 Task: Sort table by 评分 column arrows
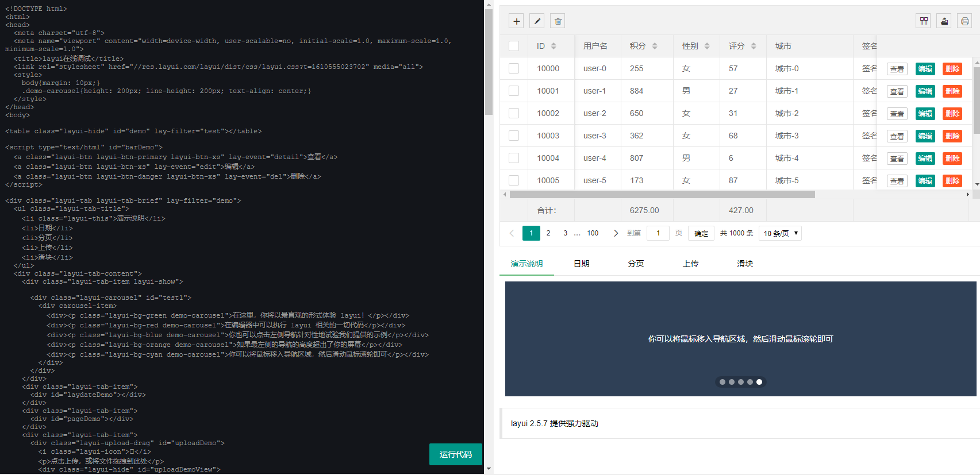(754, 46)
